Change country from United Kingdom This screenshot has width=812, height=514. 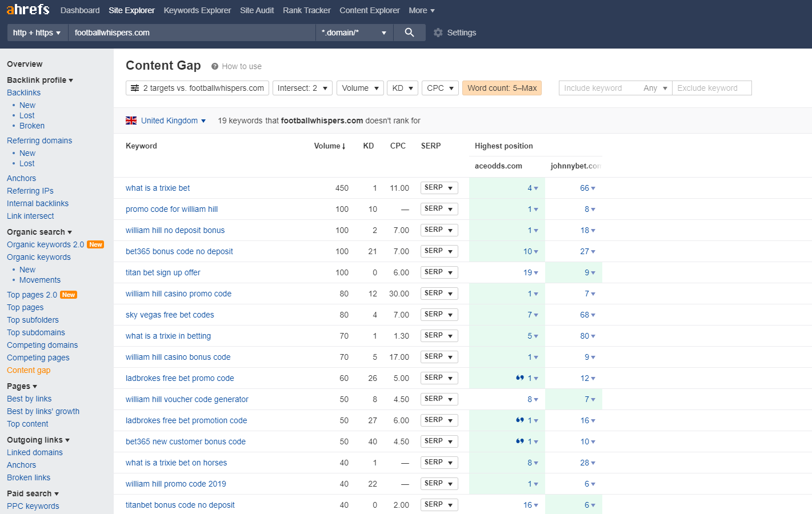pos(173,121)
